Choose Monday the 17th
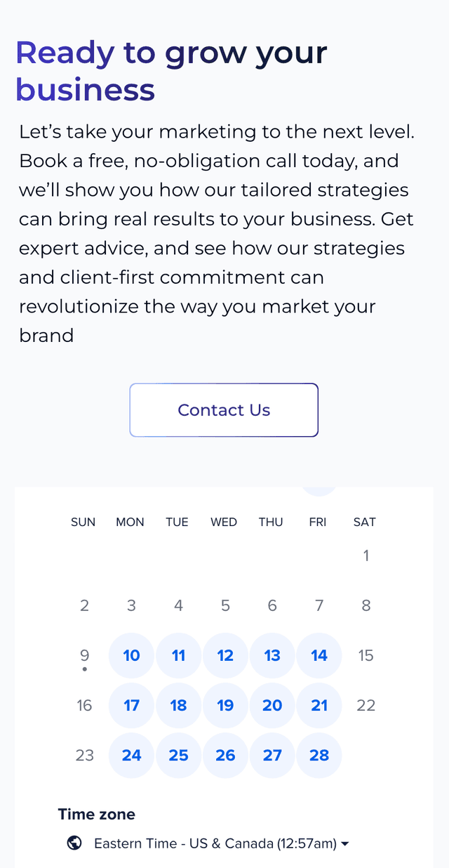The height and width of the screenshot is (868, 449). coord(131,705)
